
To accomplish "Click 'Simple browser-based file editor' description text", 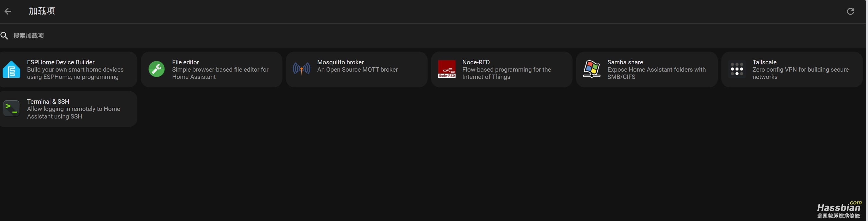I will point(220,73).
